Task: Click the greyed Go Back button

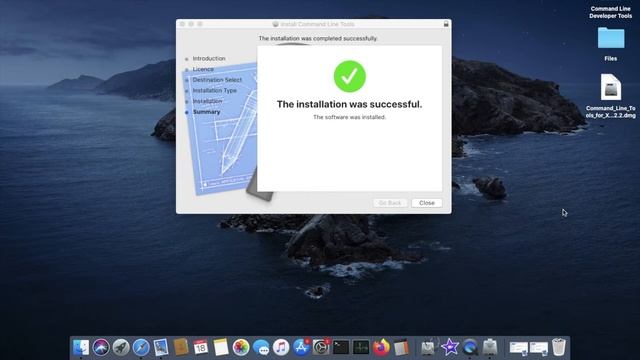Action: [390, 203]
